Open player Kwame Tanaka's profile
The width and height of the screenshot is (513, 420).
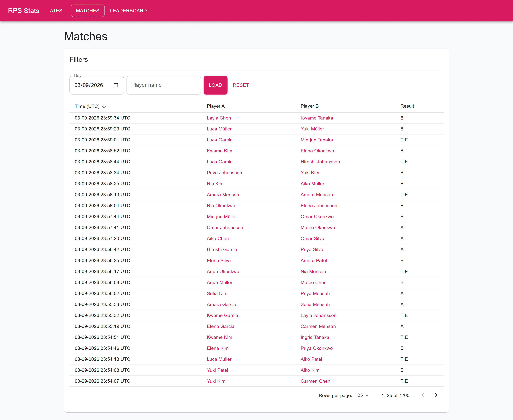[x=317, y=118]
